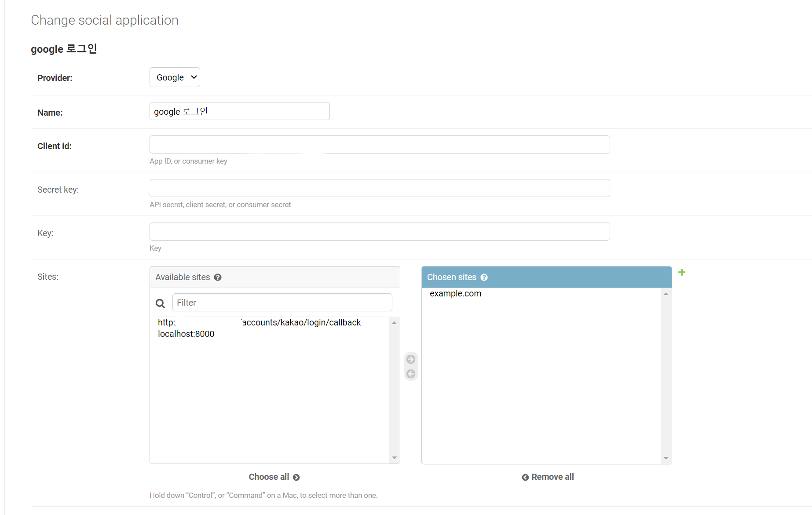
Task: Click the Secret key input field
Action: (380, 188)
